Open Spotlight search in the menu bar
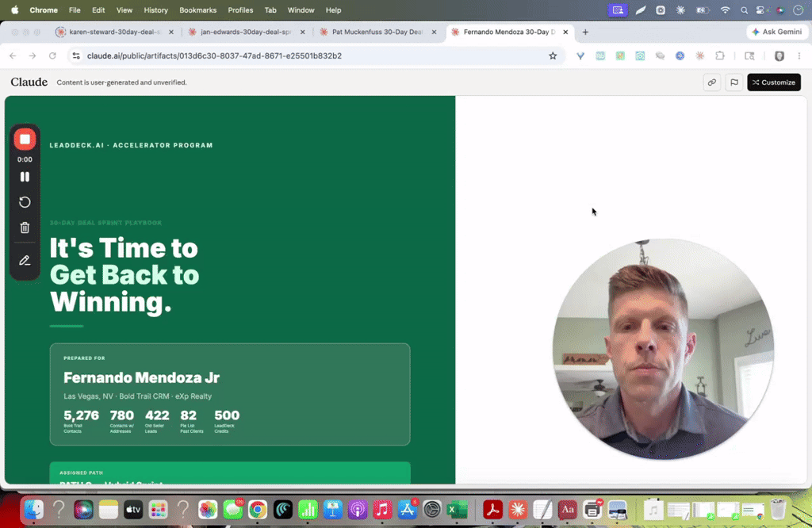Image resolution: width=812 pixels, height=528 pixels. 744,10
